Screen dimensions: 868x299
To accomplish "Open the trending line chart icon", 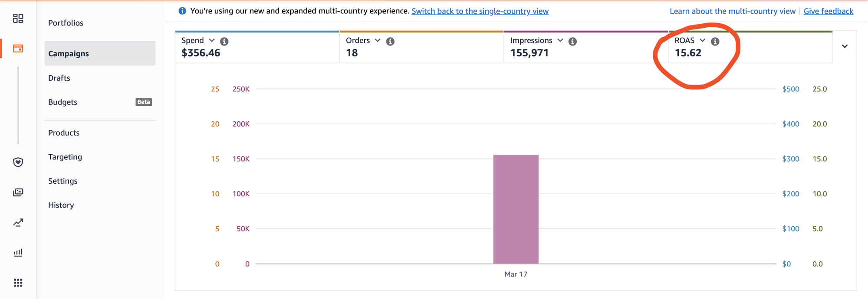I will click(18, 223).
